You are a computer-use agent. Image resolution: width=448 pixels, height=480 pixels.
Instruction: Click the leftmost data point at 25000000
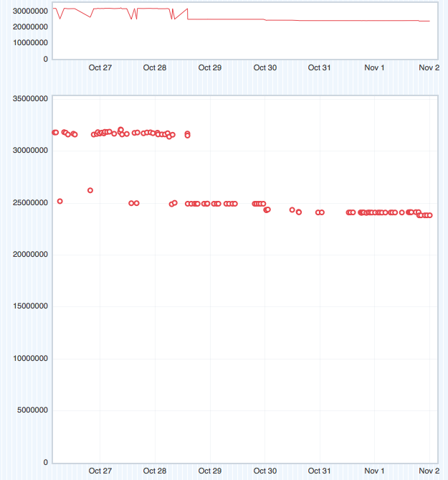click(60, 201)
